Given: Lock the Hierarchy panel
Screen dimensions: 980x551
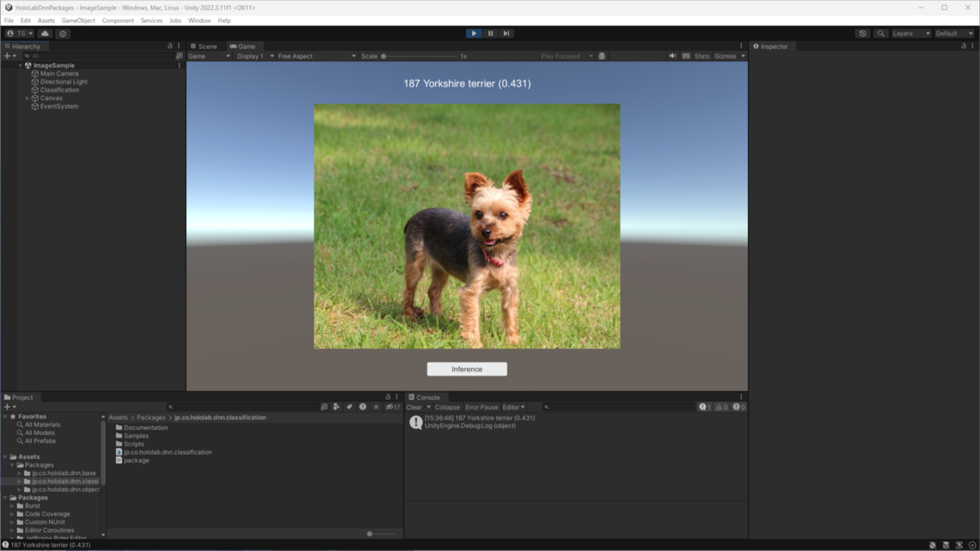Looking at the screenshot, I should point(170,47).
